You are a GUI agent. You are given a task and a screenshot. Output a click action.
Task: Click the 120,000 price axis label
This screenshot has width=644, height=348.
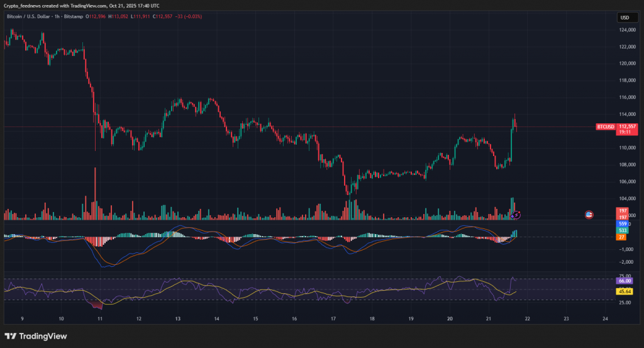coord(628,64)
